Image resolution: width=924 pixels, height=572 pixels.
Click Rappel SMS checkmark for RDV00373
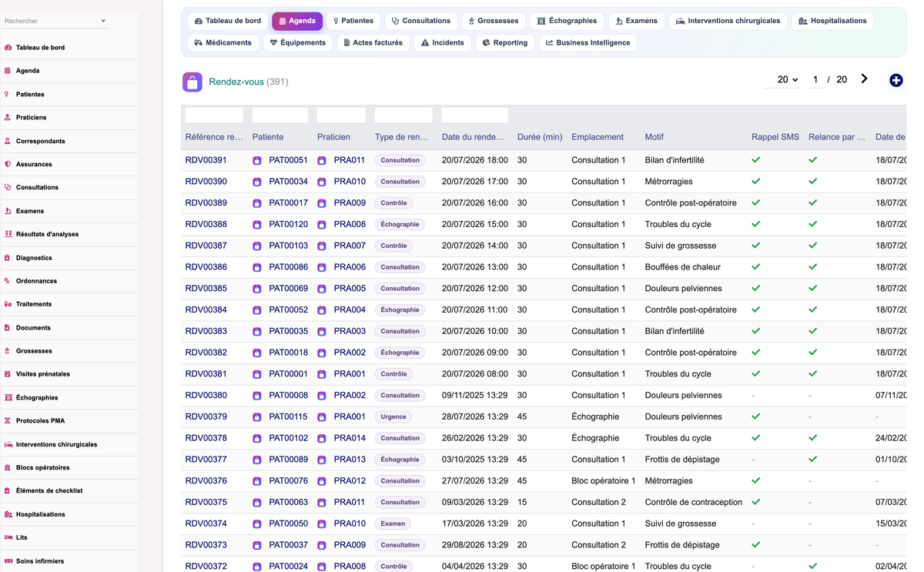[x=756, y=545]
